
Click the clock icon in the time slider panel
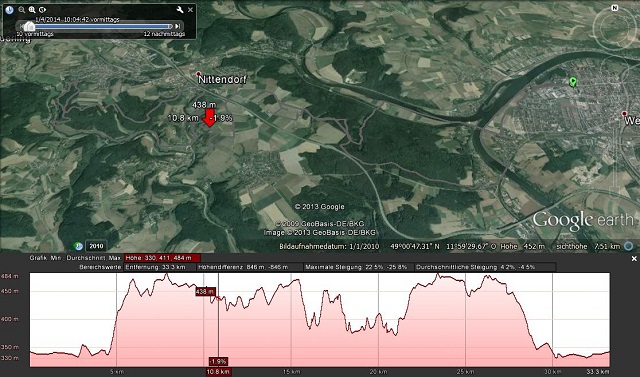pyautogui.click(x=9, y=9)
